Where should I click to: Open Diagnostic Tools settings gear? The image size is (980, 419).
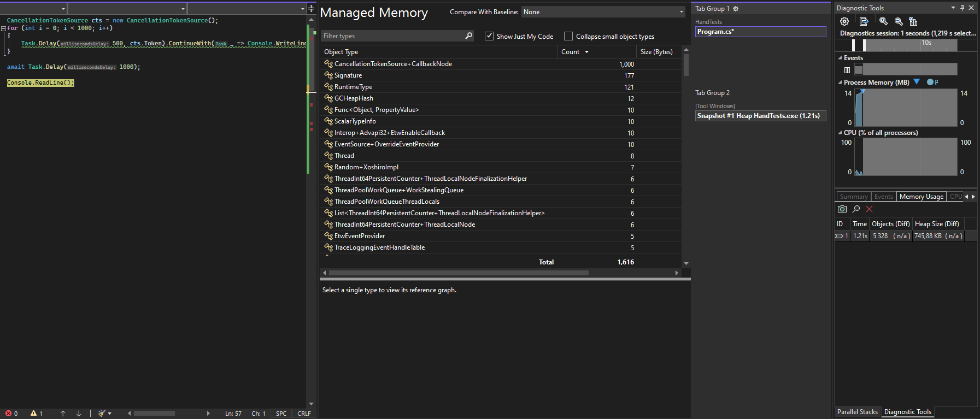pos(844,21)
